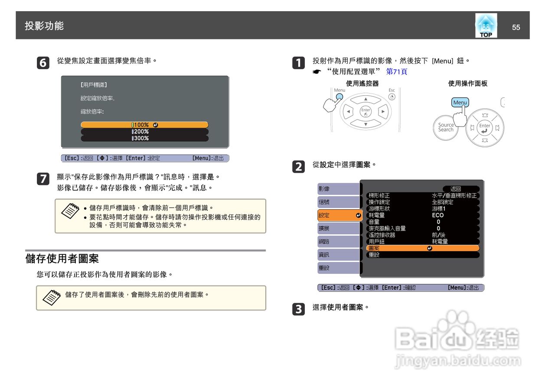This screenshot has width=555, height=392.
Task: Select the 重設 row below 圖案
Action: click(x=423, y=255)
